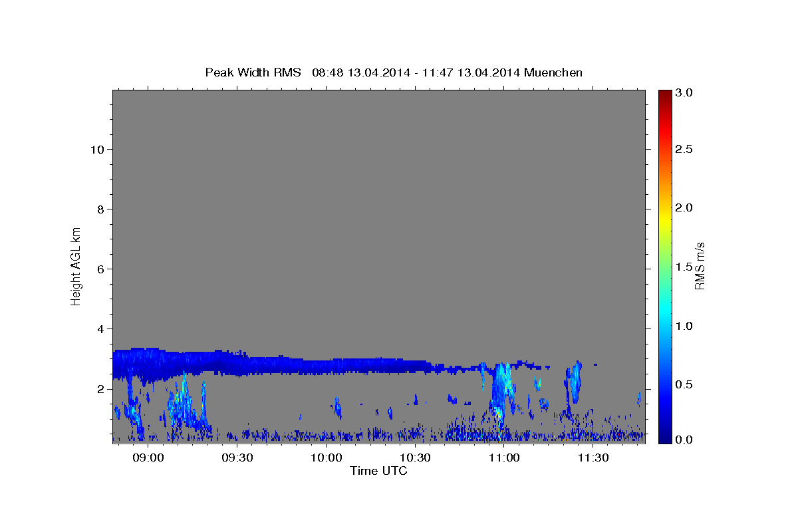The width and height of the screenshot is (798, 532).
Task: Click the "Muenchen" location in the title
Action: pyautogui.click(x=553, y=72)
